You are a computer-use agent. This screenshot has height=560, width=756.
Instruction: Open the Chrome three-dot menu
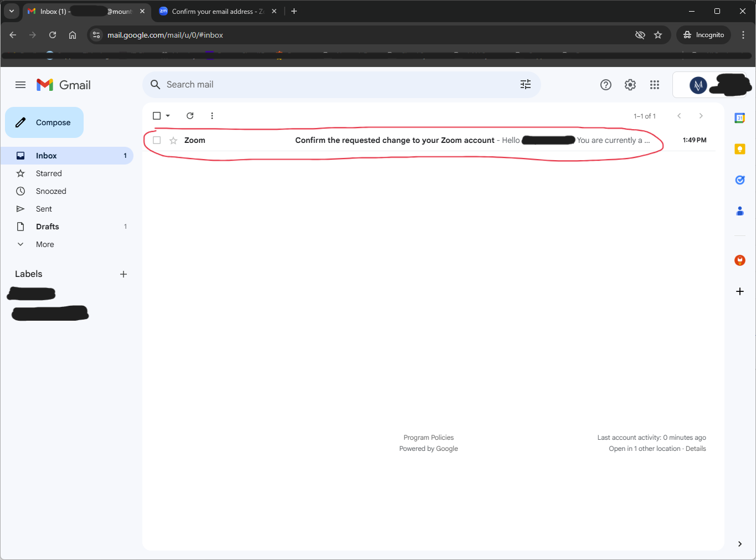743,35
